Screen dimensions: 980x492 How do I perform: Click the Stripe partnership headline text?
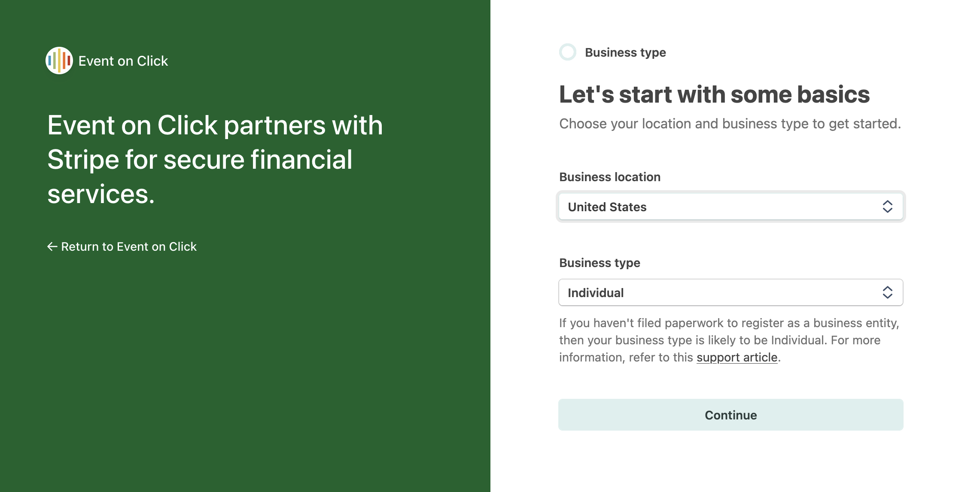[215, 159]
